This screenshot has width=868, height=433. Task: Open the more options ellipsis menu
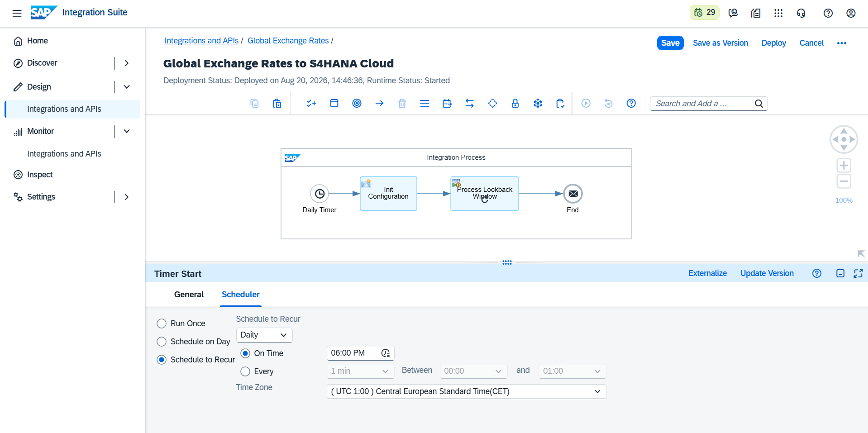[x=842, y=43]
